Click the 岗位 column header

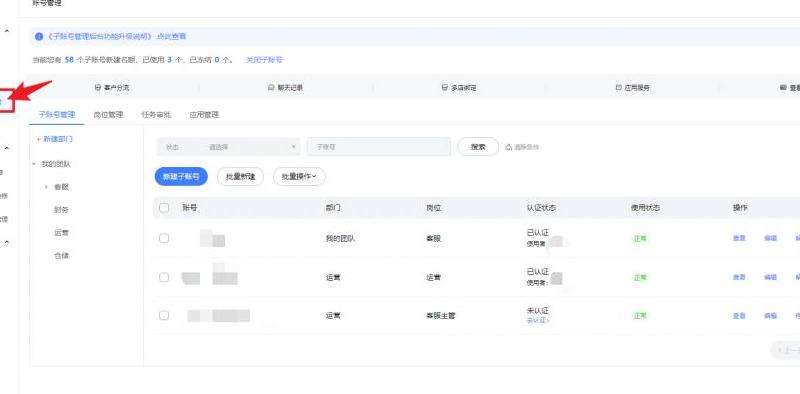[x=434, y=208]
